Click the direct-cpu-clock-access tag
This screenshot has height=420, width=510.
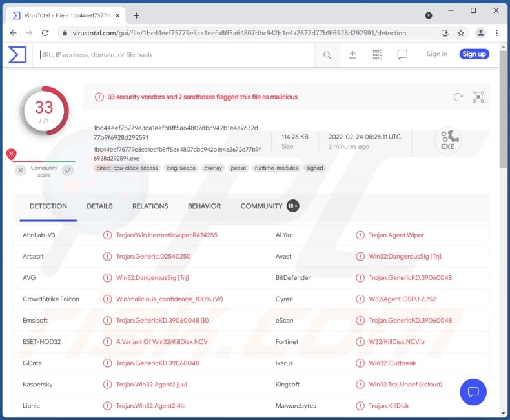(x=127, y=168)
